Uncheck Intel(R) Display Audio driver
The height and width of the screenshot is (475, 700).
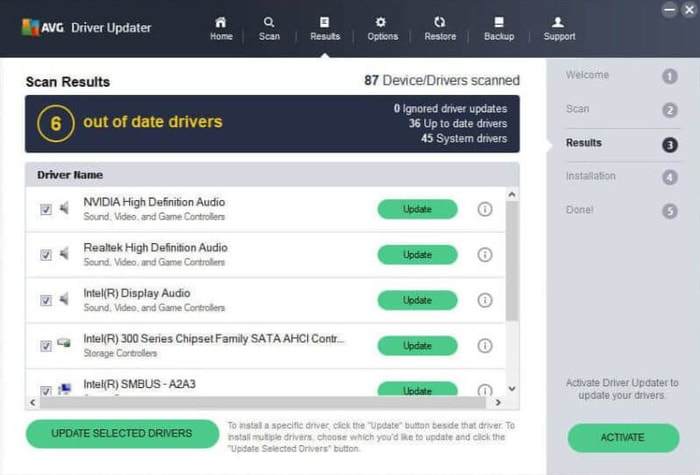(x=46, y=300)
